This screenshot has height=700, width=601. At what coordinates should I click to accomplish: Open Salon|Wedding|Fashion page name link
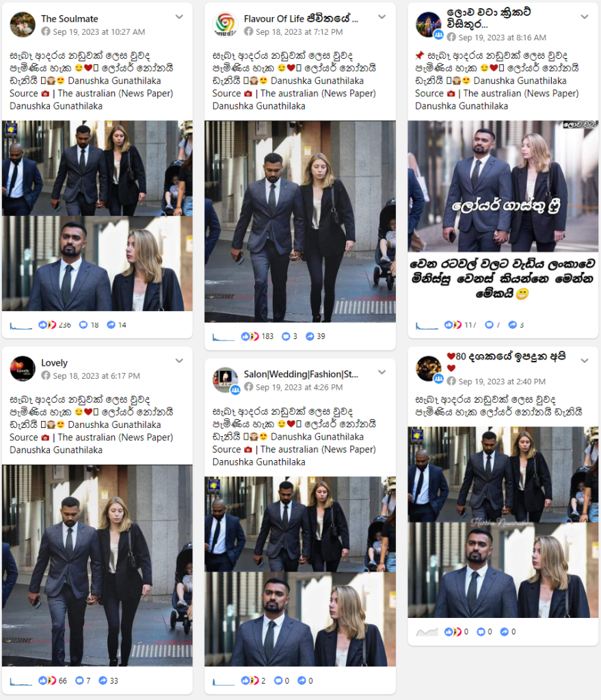click(301, 374)
